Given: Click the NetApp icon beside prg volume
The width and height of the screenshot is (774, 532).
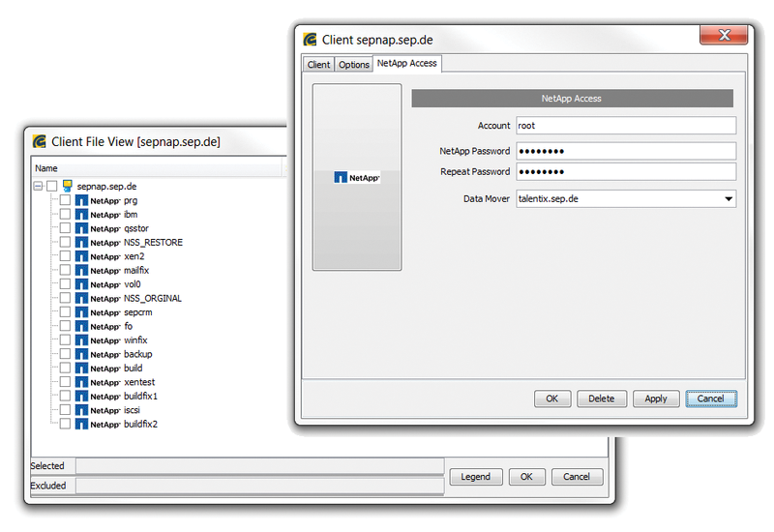Looking at the screenshot, I should (81, 200).
